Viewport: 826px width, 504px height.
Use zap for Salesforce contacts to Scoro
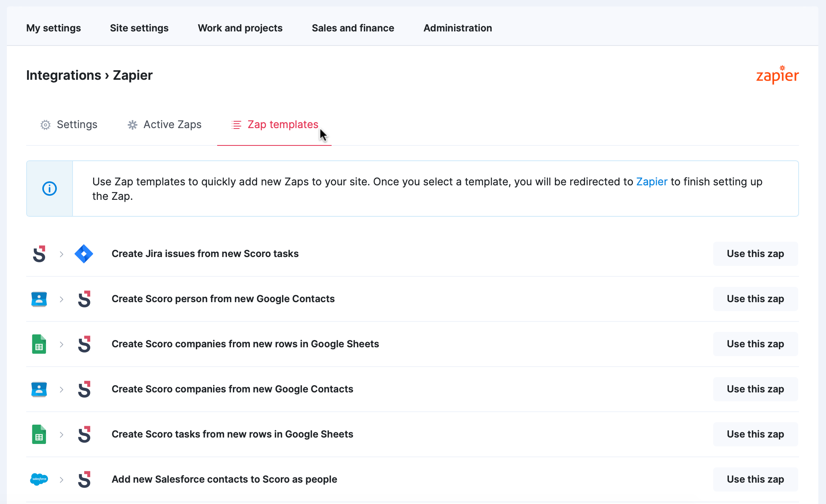pos(755,479)
